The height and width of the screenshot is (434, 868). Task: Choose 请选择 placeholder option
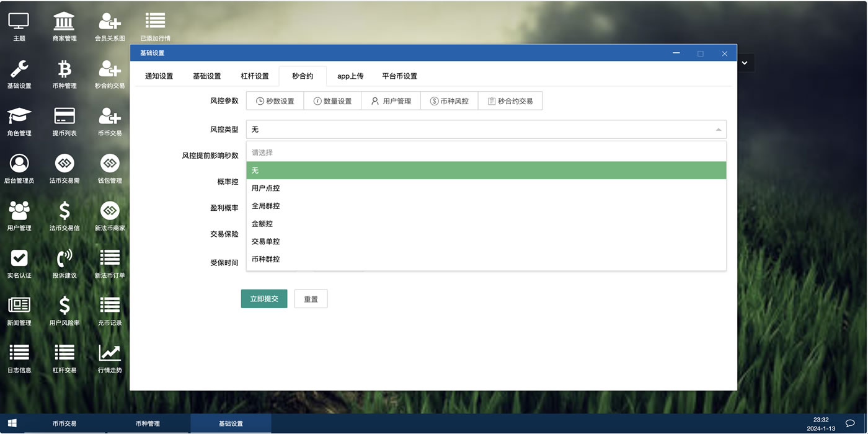[x=486, y=153]
